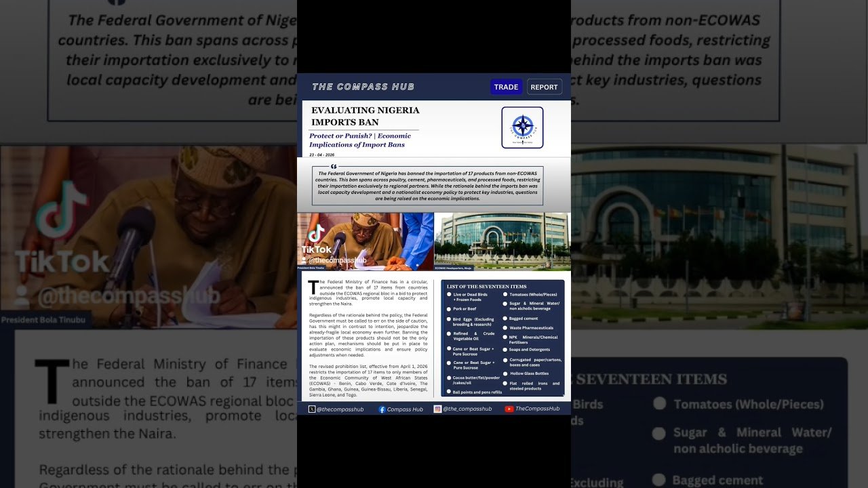Click the Instagram icon in the footer

[437, 409]
